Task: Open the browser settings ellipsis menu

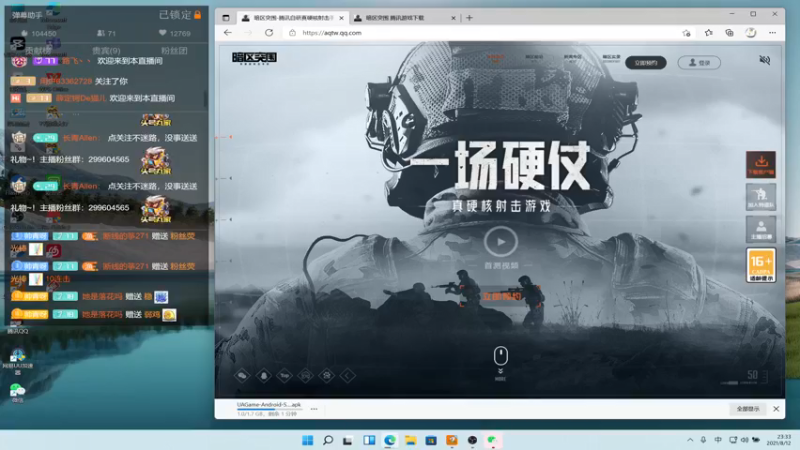Action: (x=772, y=33)
